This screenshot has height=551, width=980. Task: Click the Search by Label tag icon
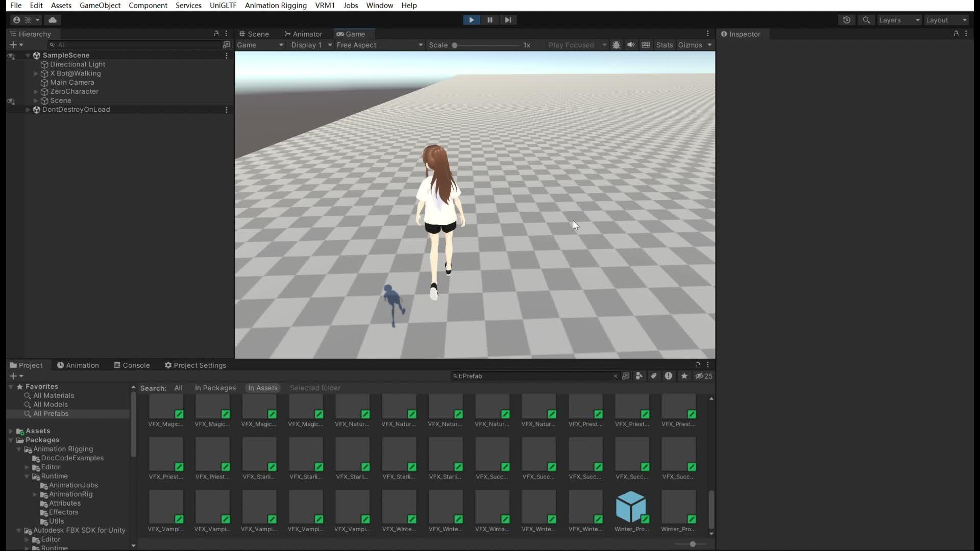(653, 376)
